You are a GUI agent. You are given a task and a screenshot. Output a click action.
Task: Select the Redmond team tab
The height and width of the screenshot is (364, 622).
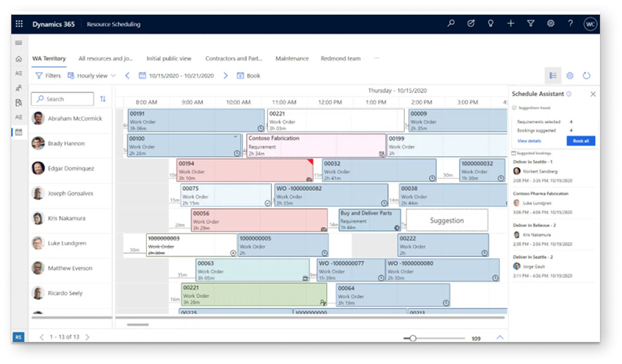[341, 58]
